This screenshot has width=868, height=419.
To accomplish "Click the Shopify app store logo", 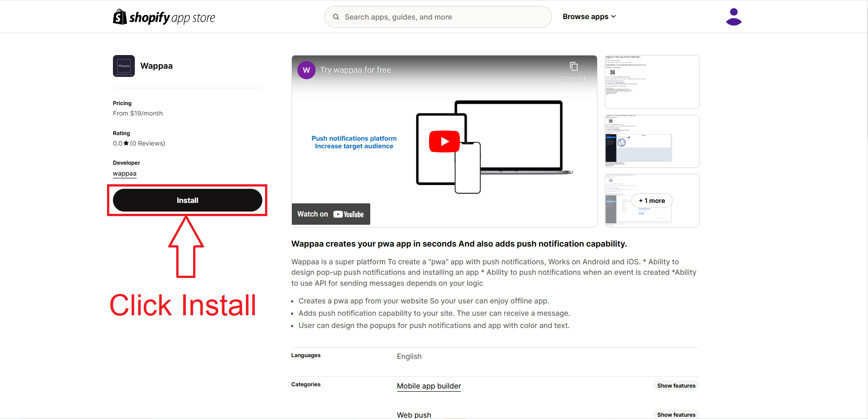I will 164,17.
